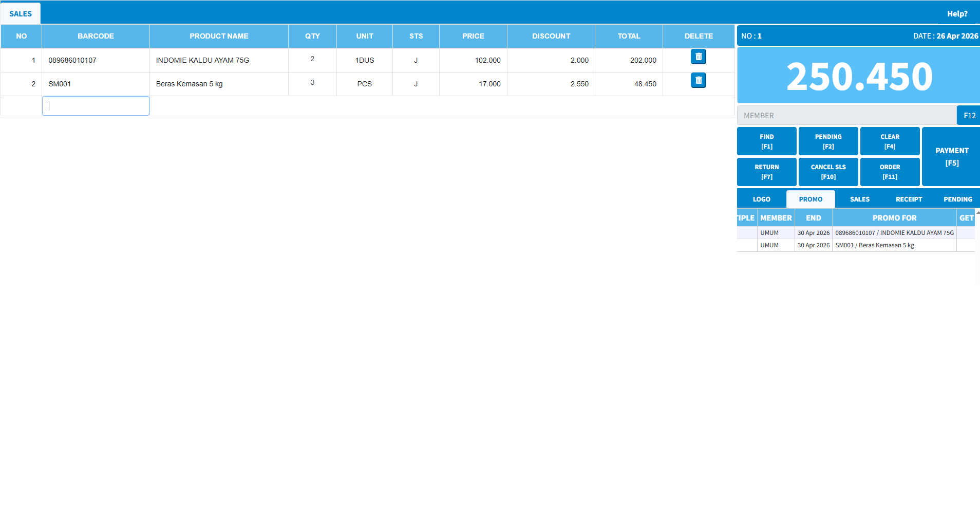
Task: Switch to the PENDING tab in the lower panel
Action: (957, 199)
